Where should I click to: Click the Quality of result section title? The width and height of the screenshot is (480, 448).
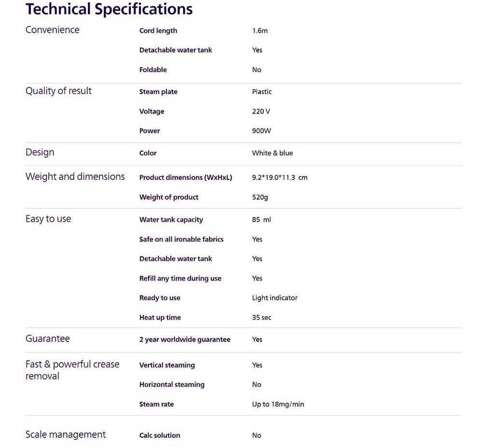[x=58, y=91]
